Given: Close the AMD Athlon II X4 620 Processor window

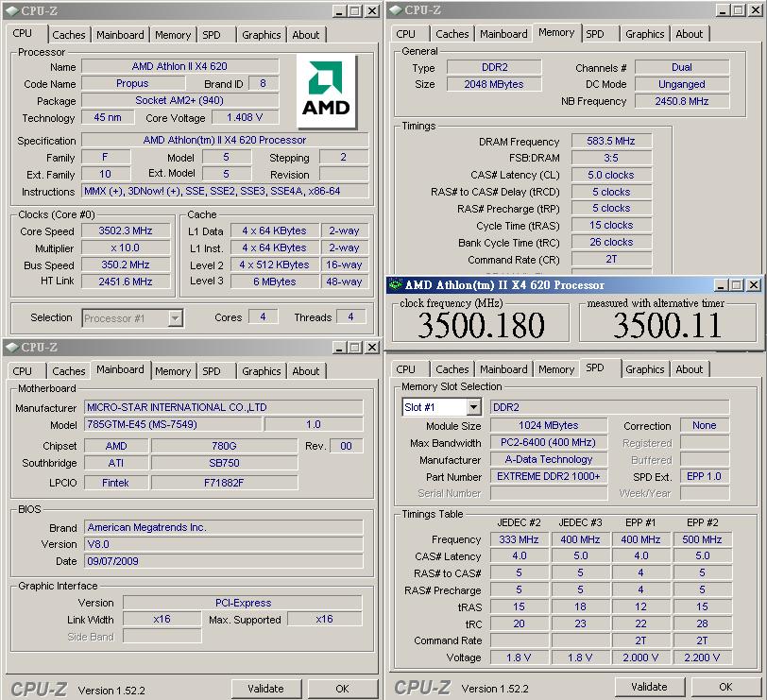Looking at the screenshot, I should point(753,284).
